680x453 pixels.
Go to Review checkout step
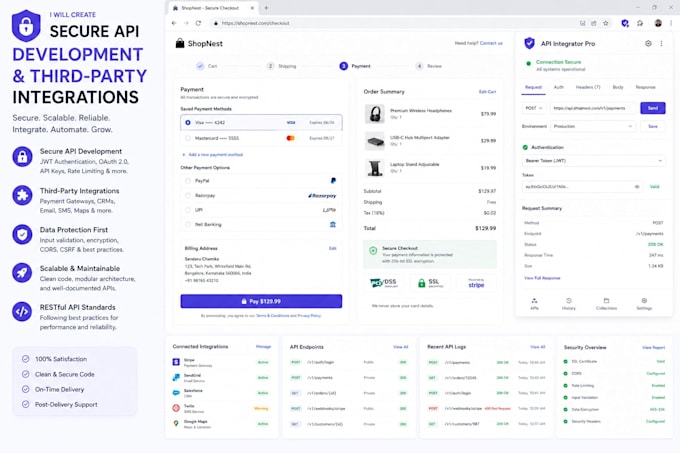tap(429, 66)
